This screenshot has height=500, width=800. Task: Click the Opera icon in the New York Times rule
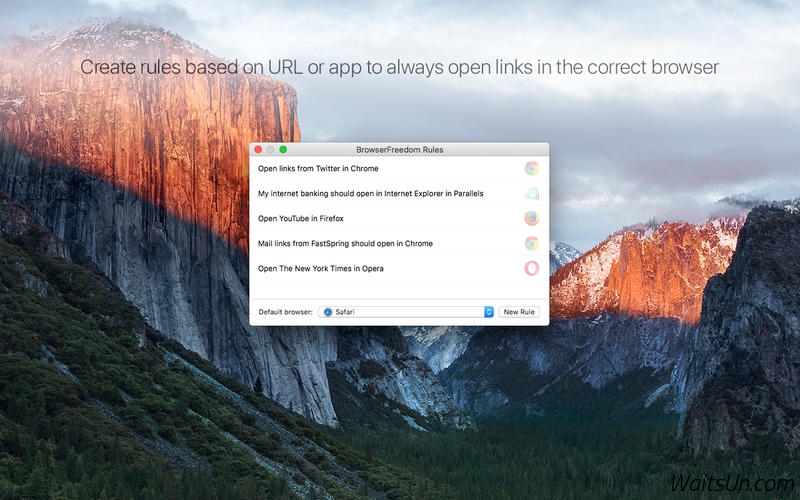coord(532,268)
